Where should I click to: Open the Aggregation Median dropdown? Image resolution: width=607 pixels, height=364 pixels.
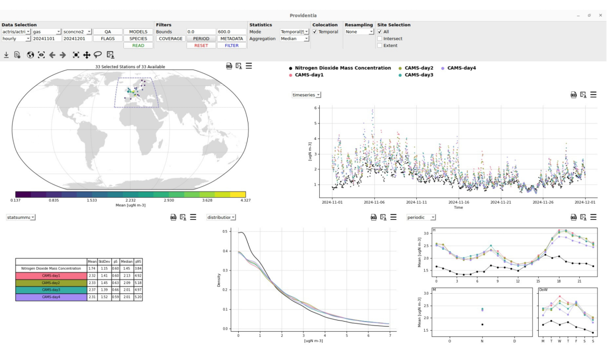(294, 38)
